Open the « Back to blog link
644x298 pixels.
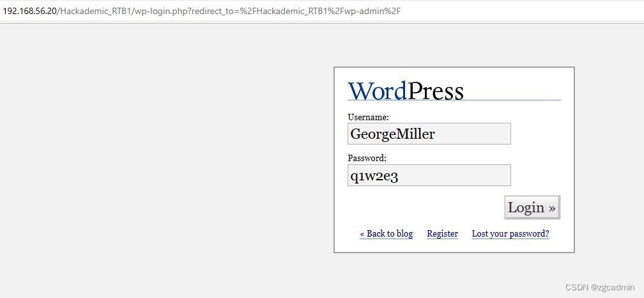coord(386,233)
